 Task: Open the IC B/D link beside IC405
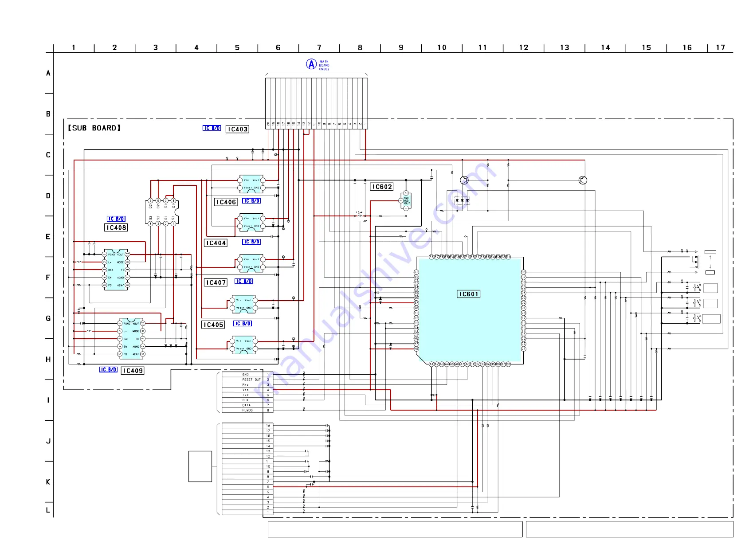coord(243,324)
